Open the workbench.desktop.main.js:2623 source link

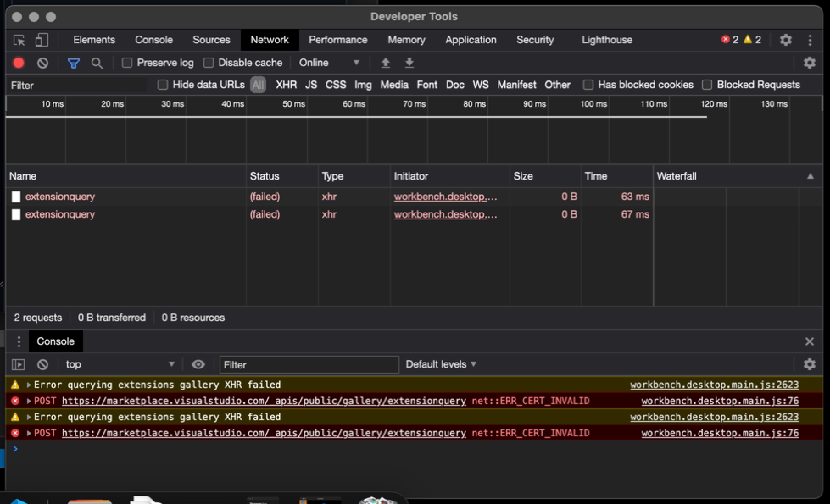[714, 385]
